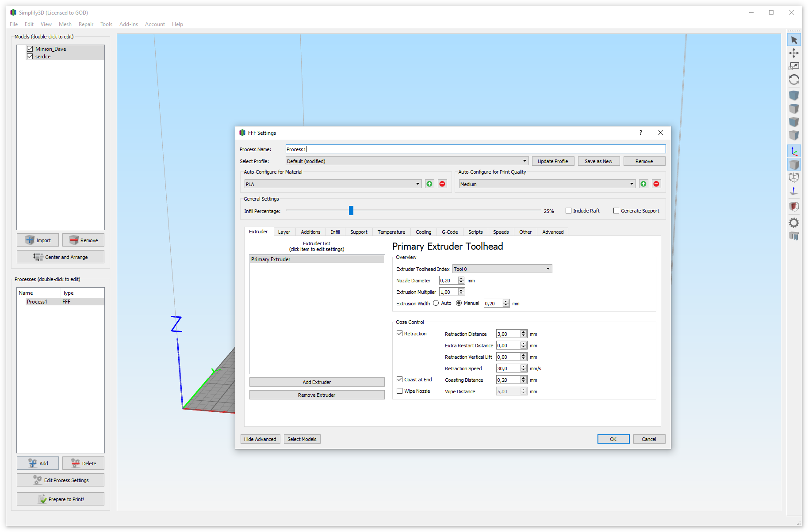Click the Add Extruder button
Viewport: 808px width, 532px height.
pyautogui.click(x=317, y=382)
